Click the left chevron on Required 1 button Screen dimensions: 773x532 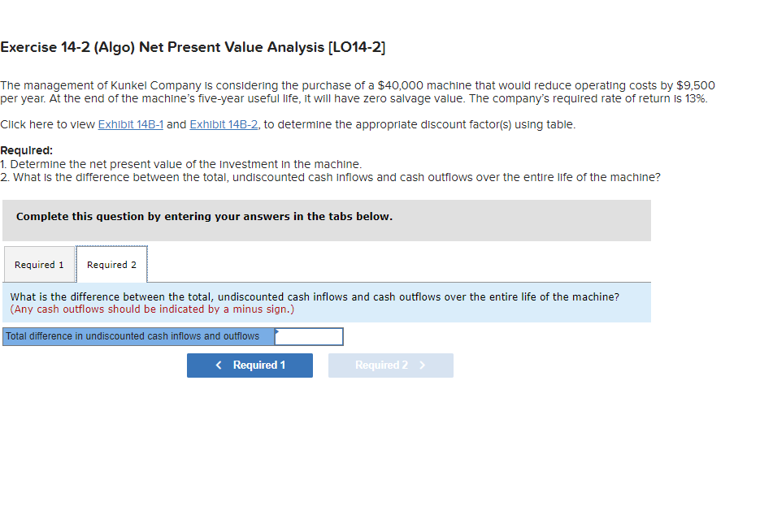pyautogui.click(x=218, y=365)
